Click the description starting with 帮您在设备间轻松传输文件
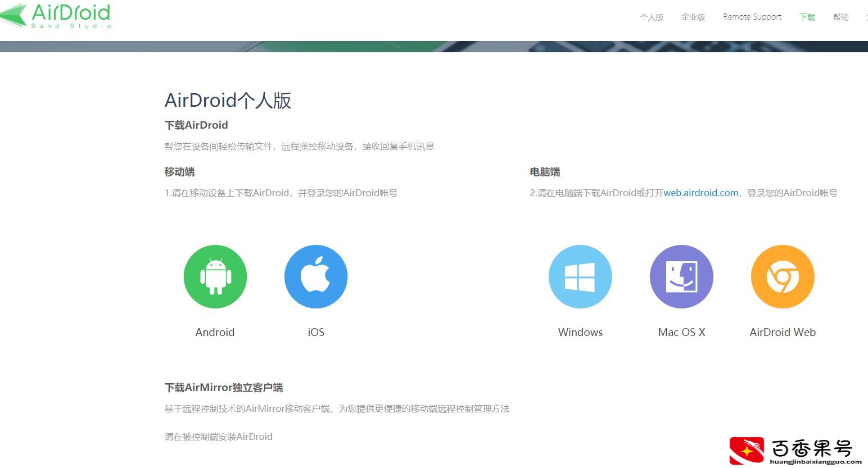868x468 pixels. [x=299, y=146]
